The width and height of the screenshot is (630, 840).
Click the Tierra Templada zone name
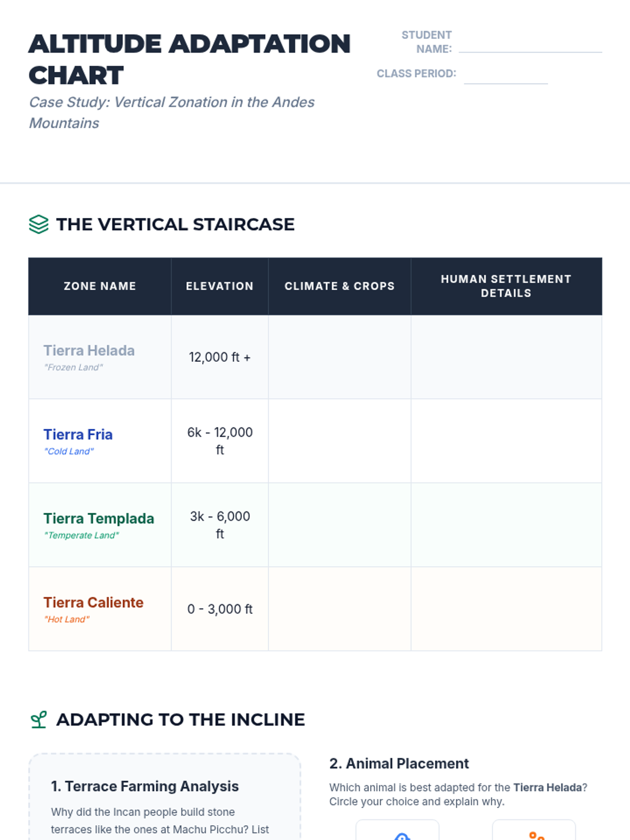pyautogui.click(x=99, y=519)
